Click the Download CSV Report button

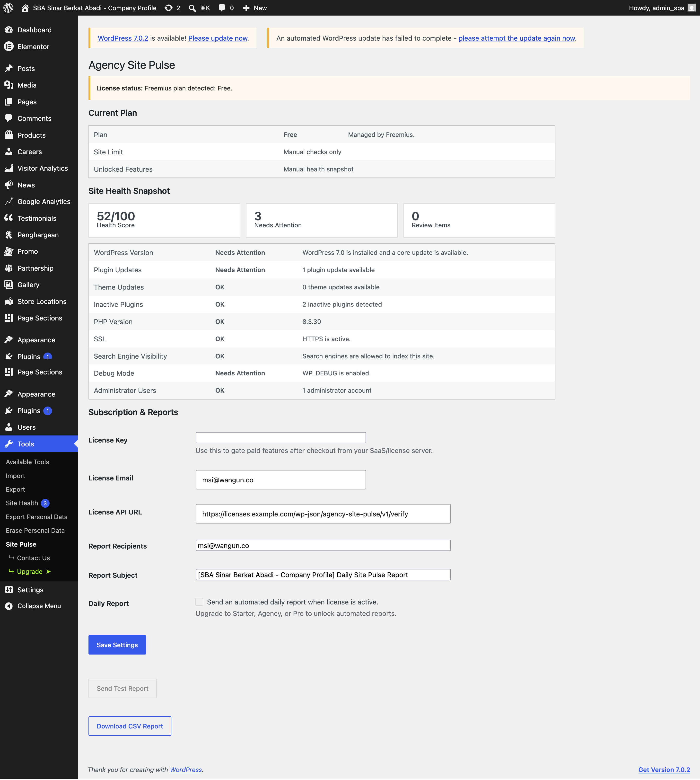tap(130, 726)
